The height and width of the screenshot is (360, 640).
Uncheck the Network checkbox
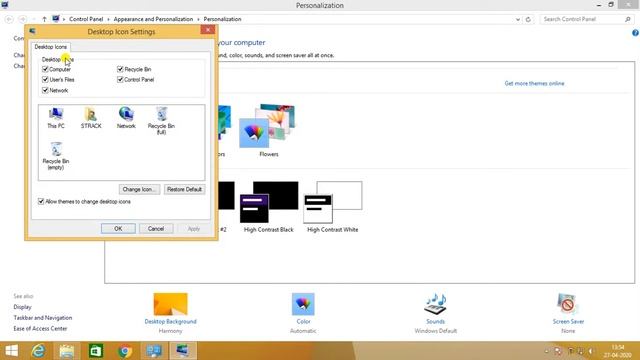click(45, 90)
